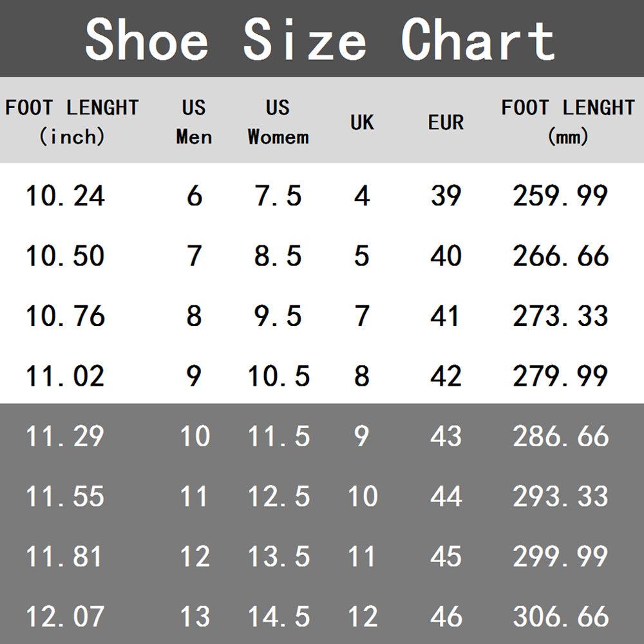Select the UK column header
This screenshot has height=644, width=644.
362,122
